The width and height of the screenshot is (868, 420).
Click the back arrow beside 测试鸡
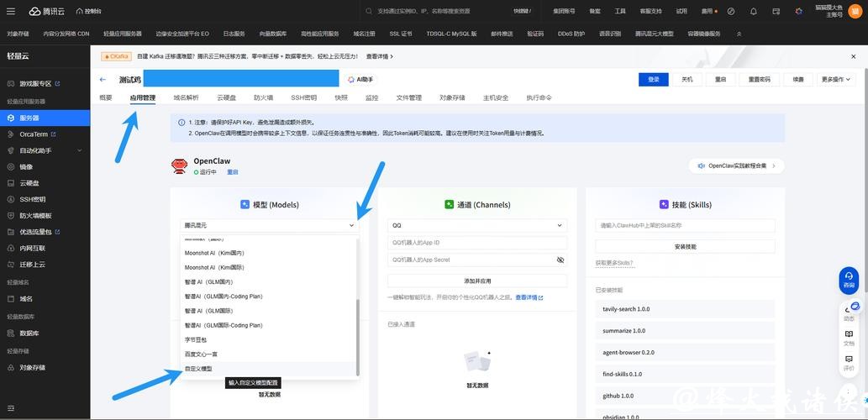103,80
